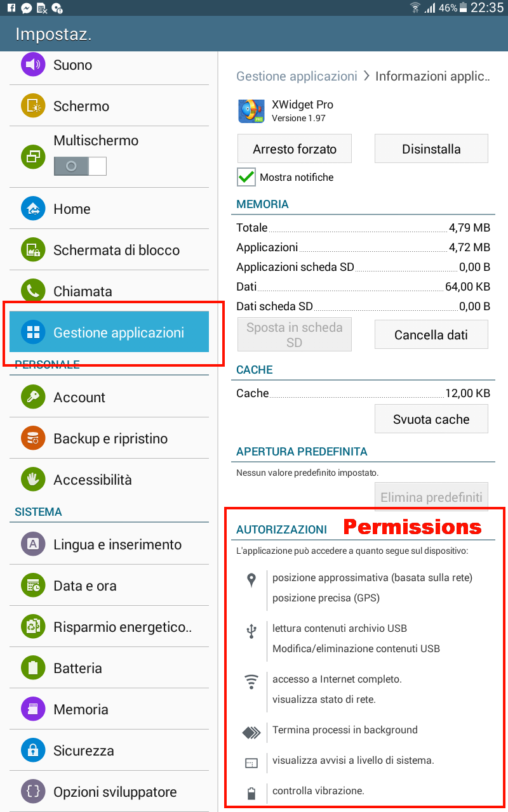Go back via Gestione applicazioni breadcrumb
The image size is (508, 812).
(x=297, y=76)
